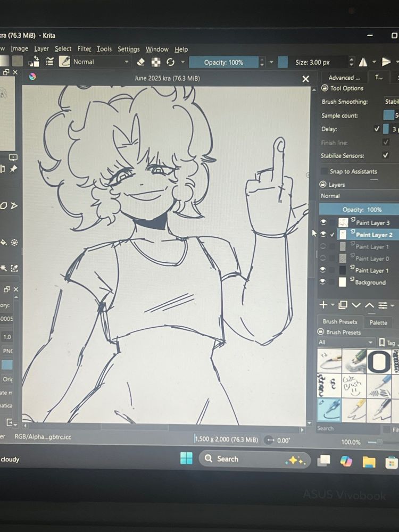Image resolution: width=399 pixels, height=532 pixels.
Task: Open the Image menu
Action: click(x=19, y=49)
